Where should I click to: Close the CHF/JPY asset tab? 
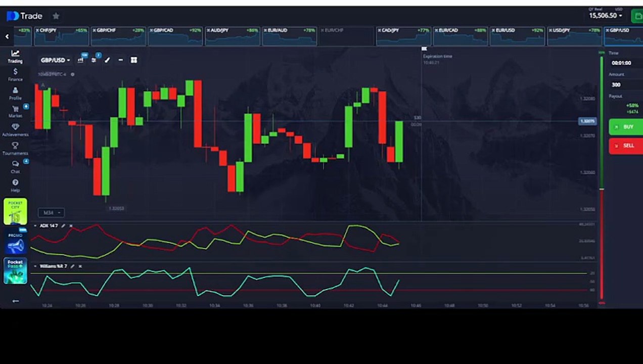[x=37, y=30]
